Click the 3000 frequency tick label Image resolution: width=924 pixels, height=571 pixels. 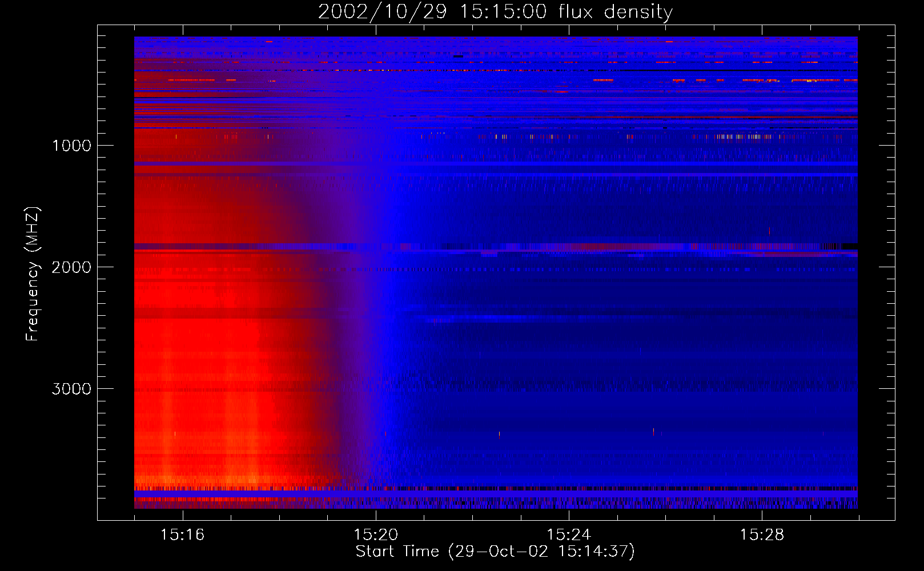tap(71, 389)
